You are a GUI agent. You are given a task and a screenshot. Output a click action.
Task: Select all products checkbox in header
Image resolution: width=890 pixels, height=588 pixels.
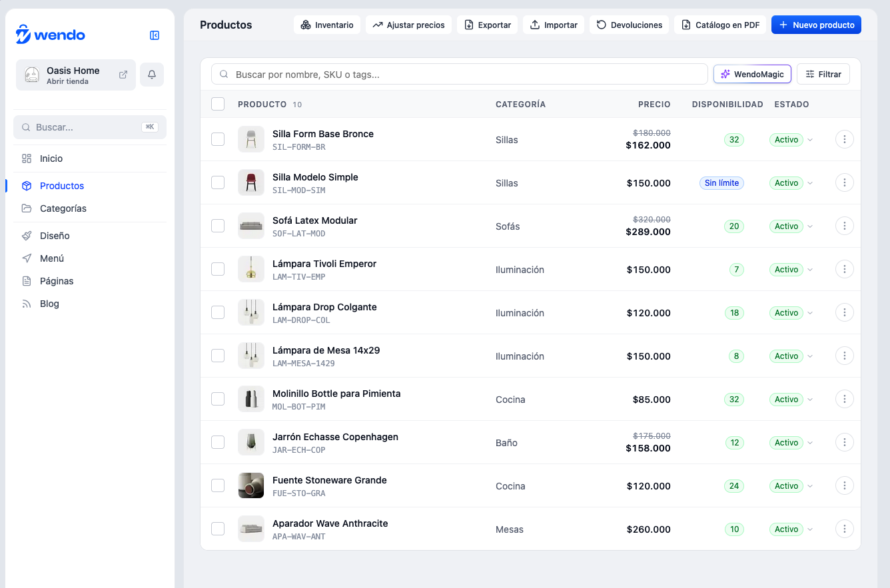(x=218, y=104)
